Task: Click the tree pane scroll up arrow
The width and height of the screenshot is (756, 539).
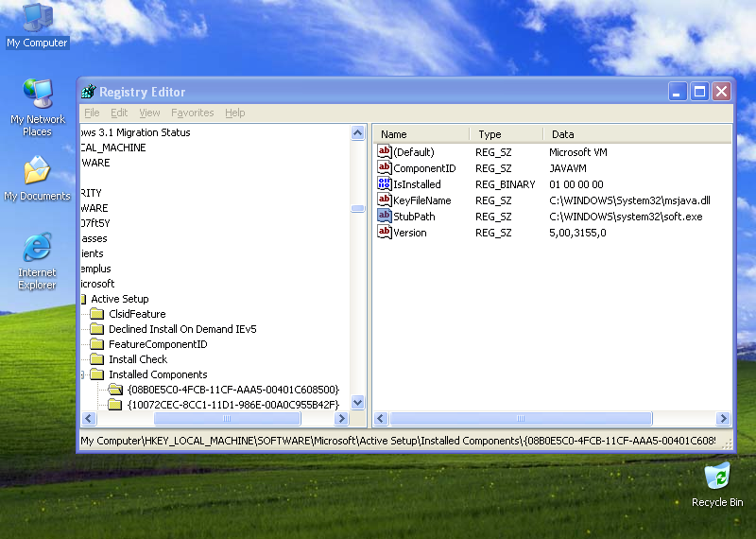Action: [358, 132]
